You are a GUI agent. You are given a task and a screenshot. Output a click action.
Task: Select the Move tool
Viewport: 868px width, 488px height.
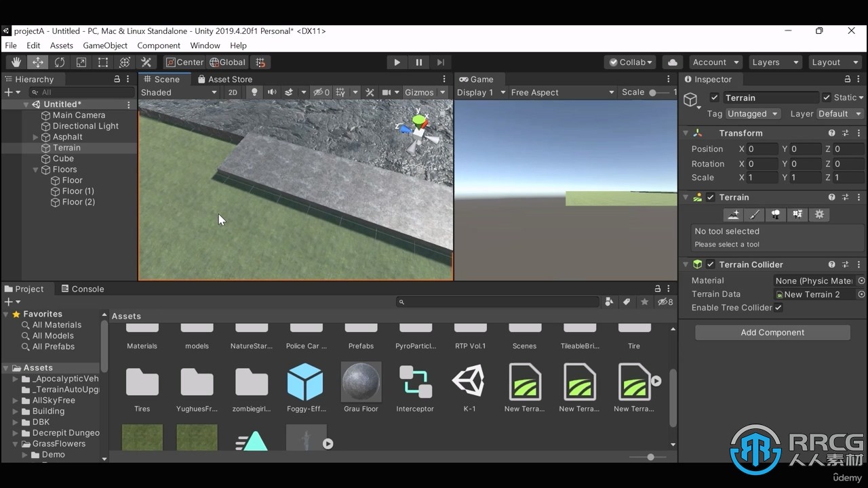coord(37,62)
